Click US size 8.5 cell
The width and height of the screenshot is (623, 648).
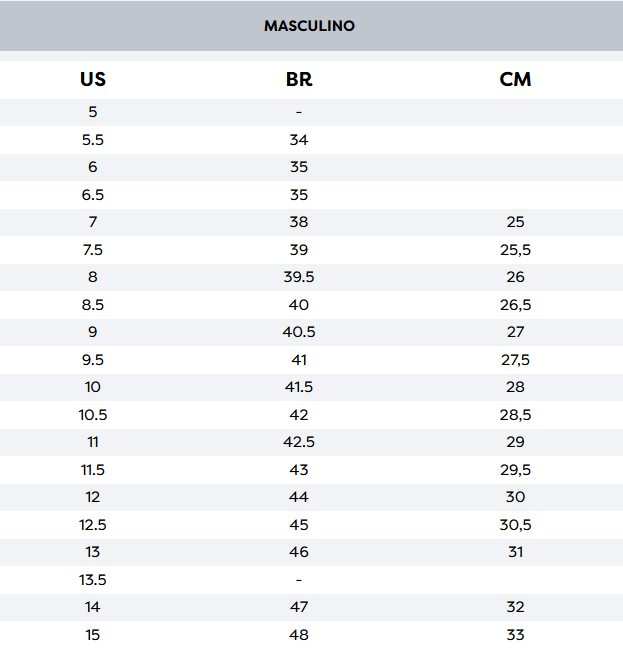click(93, 305)
